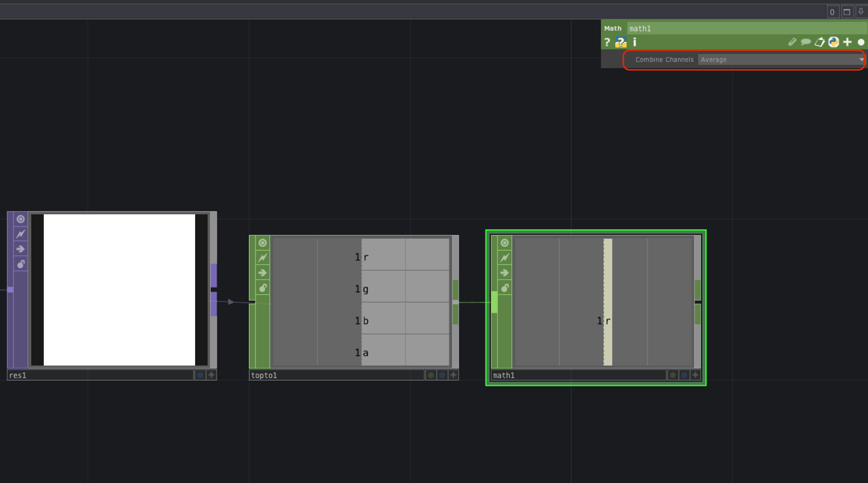Viewport: 868px width, 483px height.
Task: Select the res1 node name label
Action: pos(100,376)
